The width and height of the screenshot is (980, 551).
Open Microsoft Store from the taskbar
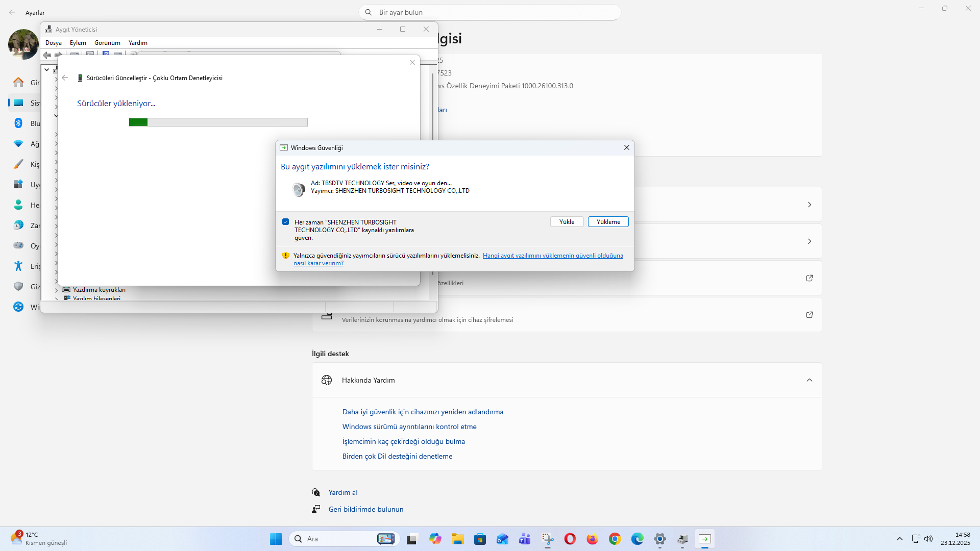click(x=480, y=539)
